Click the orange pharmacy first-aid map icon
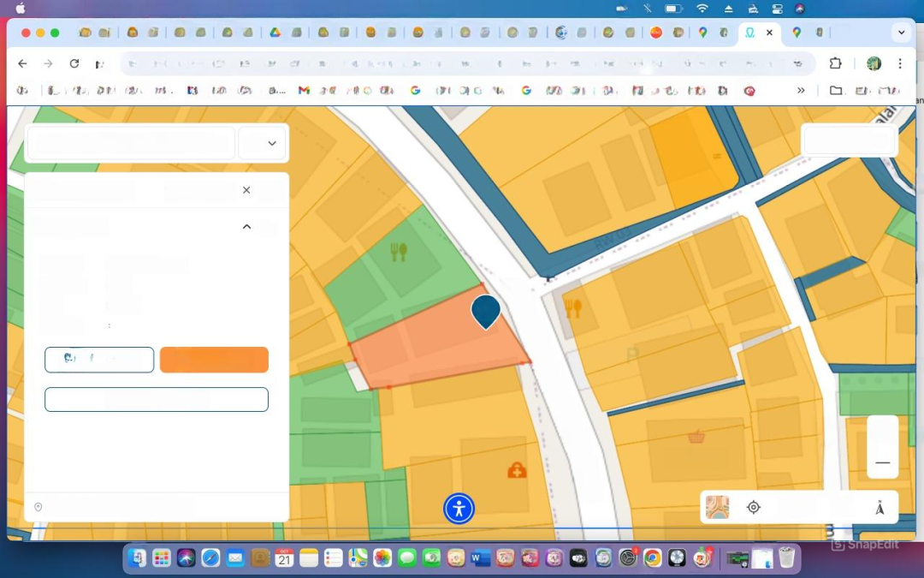This screenshot has height=578, width=924. [x=517, y=470]
